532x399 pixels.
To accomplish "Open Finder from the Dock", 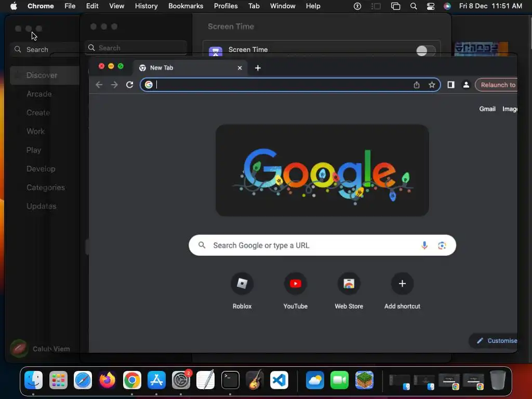I will click(x=34, y=380).
